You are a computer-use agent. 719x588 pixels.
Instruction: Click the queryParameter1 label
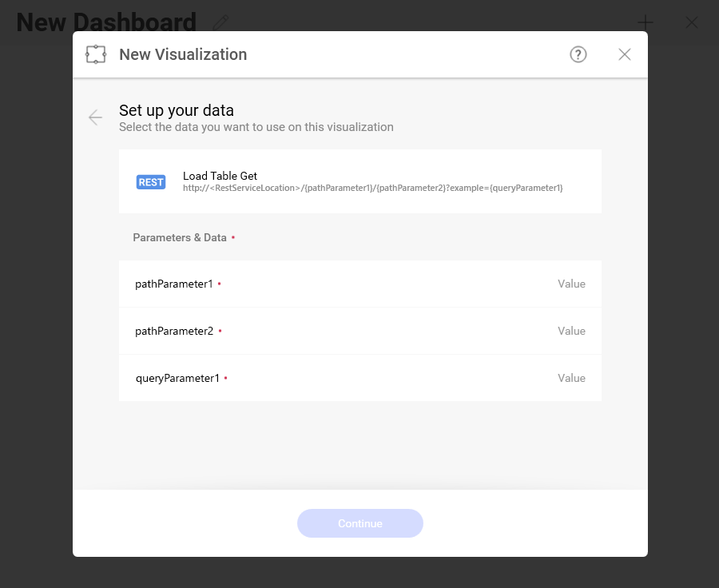click(x=177, y=378)
